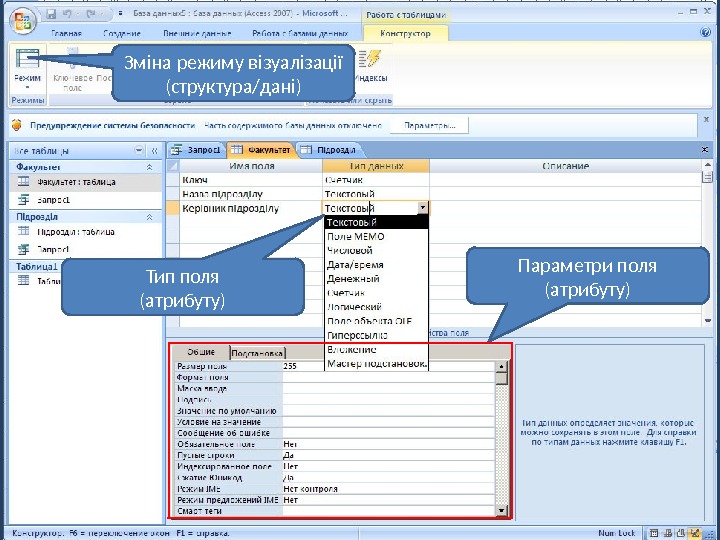Click the Save icon in quick access toolbar
The height and width of the screenshot is (540, 720).
(51, 14)
